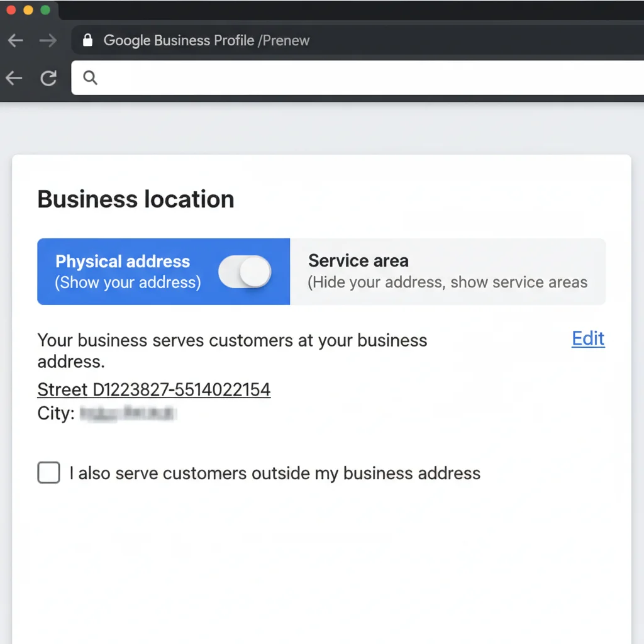The image size is (644, 644).
Task: Click inside the white search input field
Action: pos(357,77)
